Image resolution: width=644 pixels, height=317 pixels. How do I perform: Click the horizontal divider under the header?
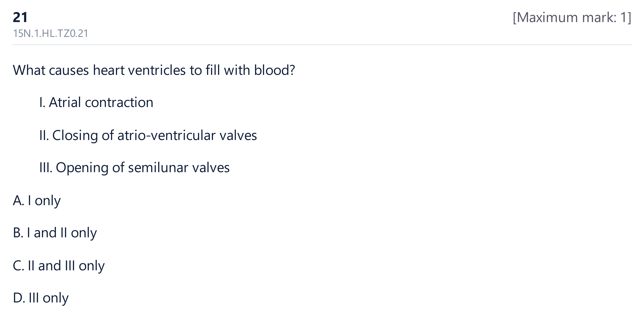point(322,45)
